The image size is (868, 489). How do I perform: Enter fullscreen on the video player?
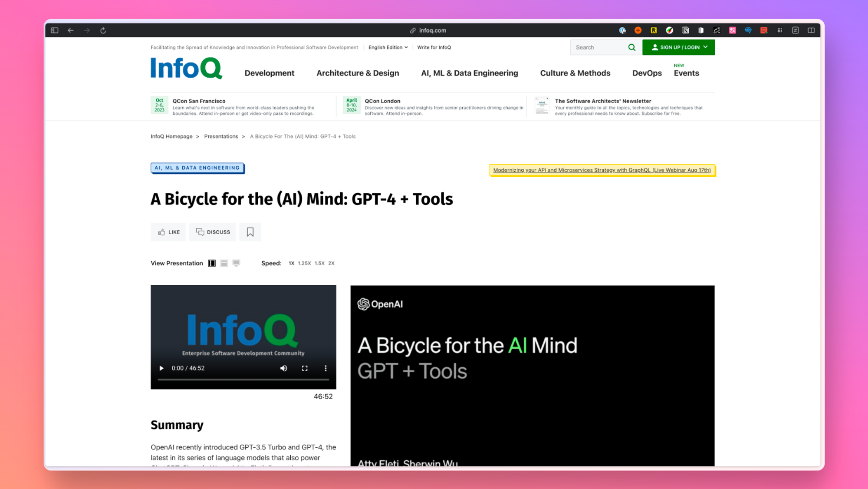(x=305, y=368)
